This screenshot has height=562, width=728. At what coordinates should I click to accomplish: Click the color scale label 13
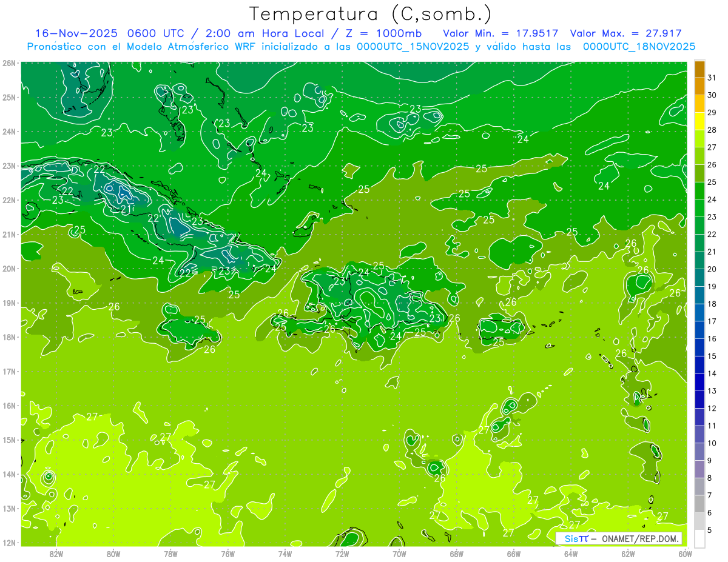click(x=712, y=391)
